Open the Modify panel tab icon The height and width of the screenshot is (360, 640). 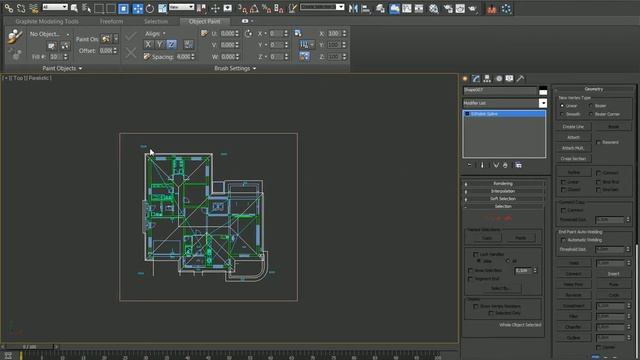pyautogui.click(x=476, y=78)
